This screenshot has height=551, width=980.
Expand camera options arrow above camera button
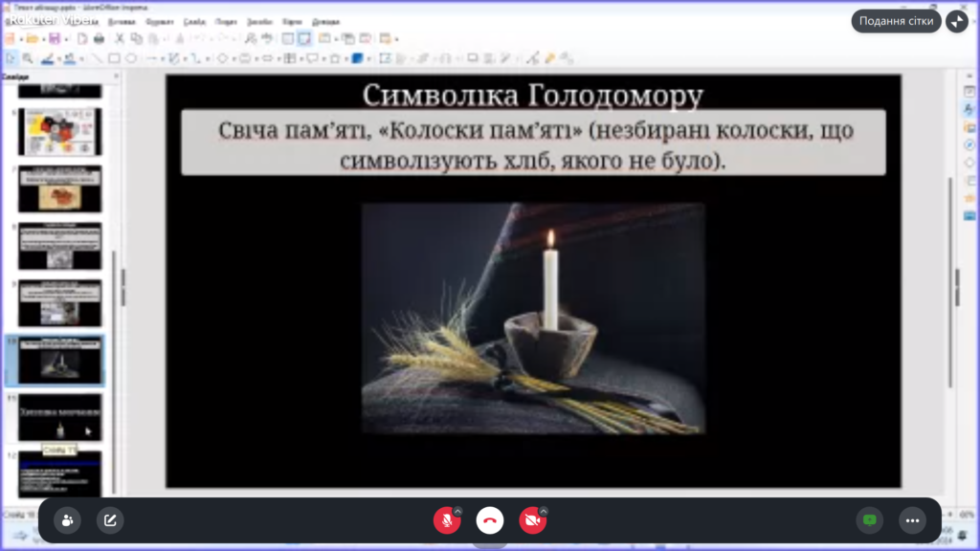[543, 511]
